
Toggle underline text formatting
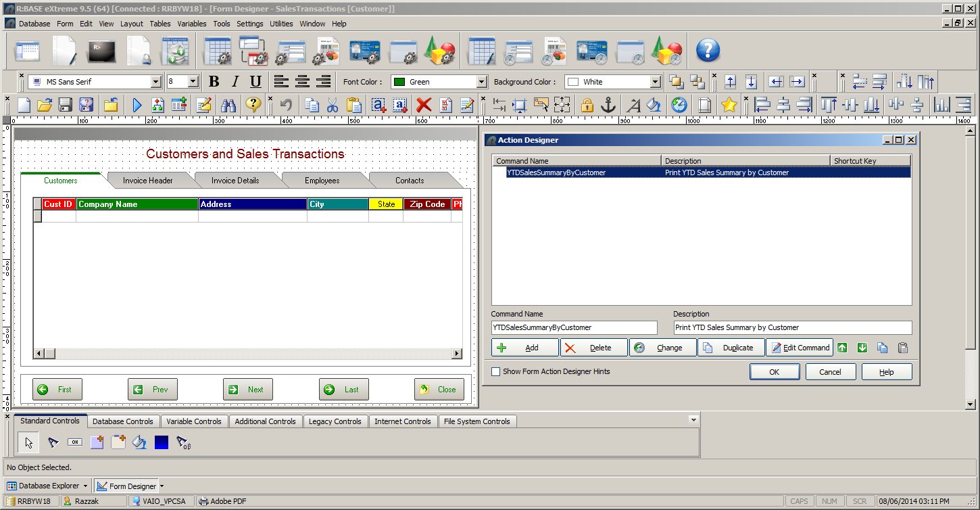[255, 82]
